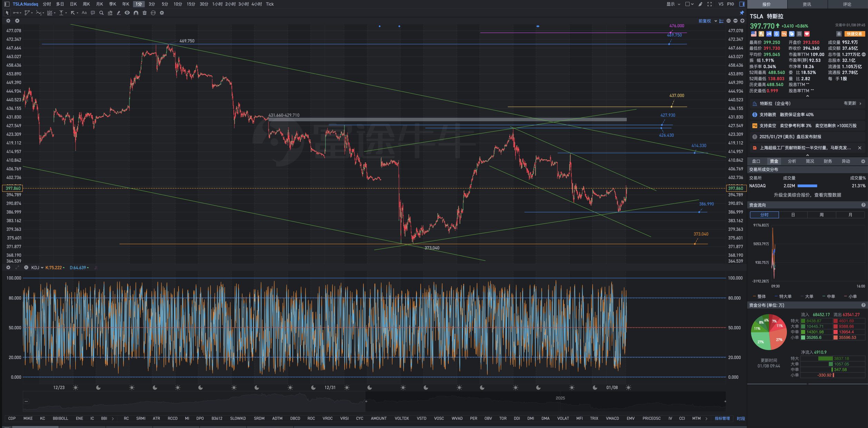Switch to 日K daily chart
Viewport: 868px width, 428px height.
[x=73, y=4]
